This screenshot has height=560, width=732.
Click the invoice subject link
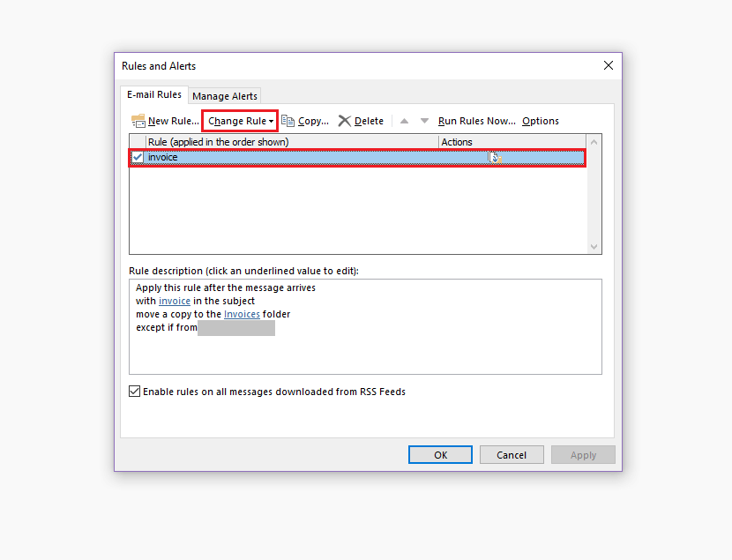coord(174,301)
